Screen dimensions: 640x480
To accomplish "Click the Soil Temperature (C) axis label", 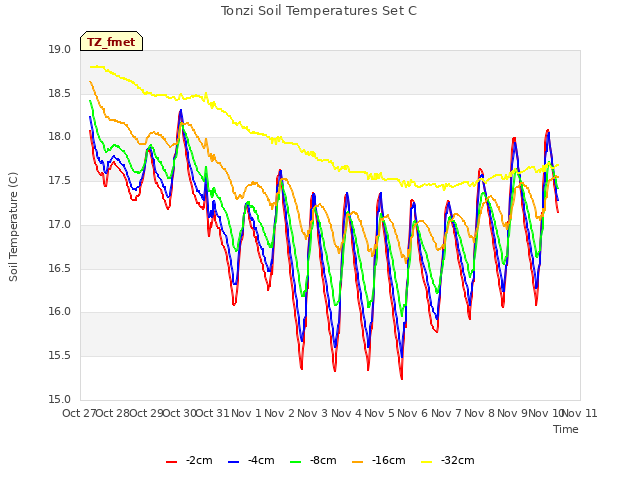I will click(13, 227).
